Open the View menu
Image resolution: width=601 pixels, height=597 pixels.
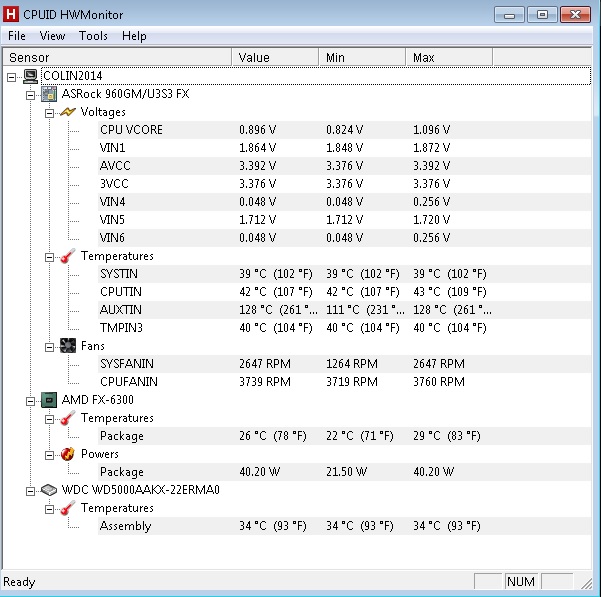coord(52,36)
